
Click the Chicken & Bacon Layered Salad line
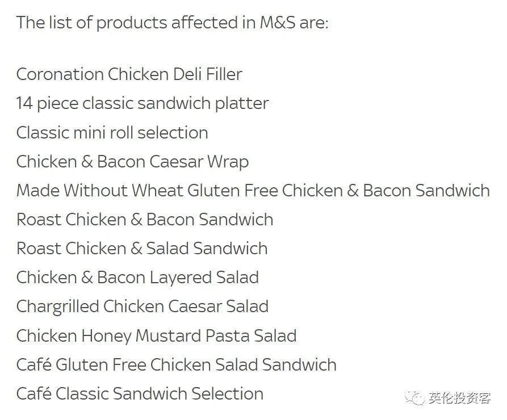pyautogui.click(x=138, y=278)
